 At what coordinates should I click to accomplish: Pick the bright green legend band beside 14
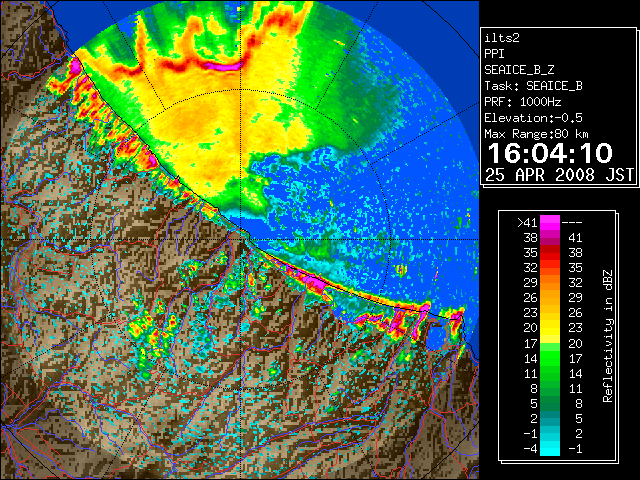pyautogui.click(x=550, y=358)
